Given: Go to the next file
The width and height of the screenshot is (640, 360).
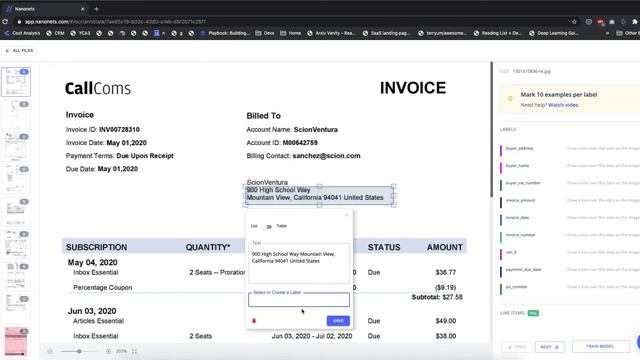Looking at the screenshot, I should click(x=549, y=347).
